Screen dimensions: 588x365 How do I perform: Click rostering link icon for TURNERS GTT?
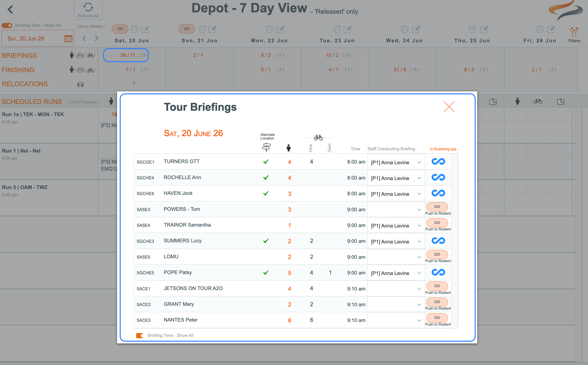(x=438, y=162)
